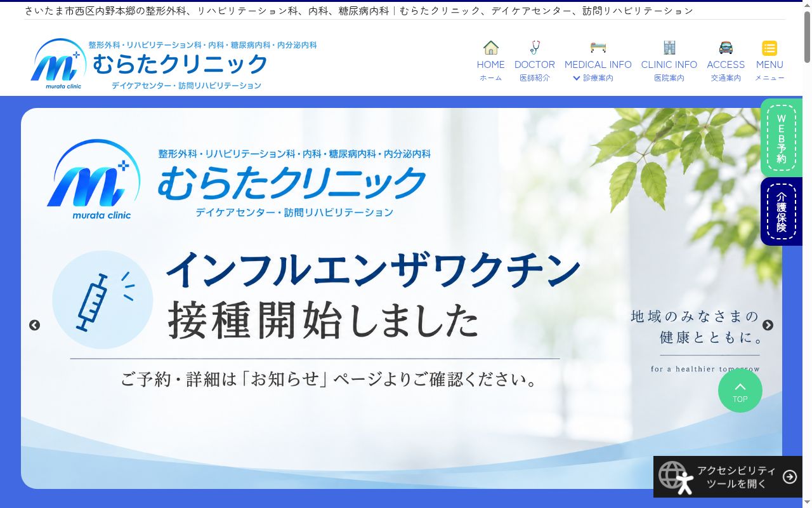Image resolution: width=812 pixels, height=508 pixels.
Task: Click the circled arrow on accessibility bar
Action: [x=790, y=477]
